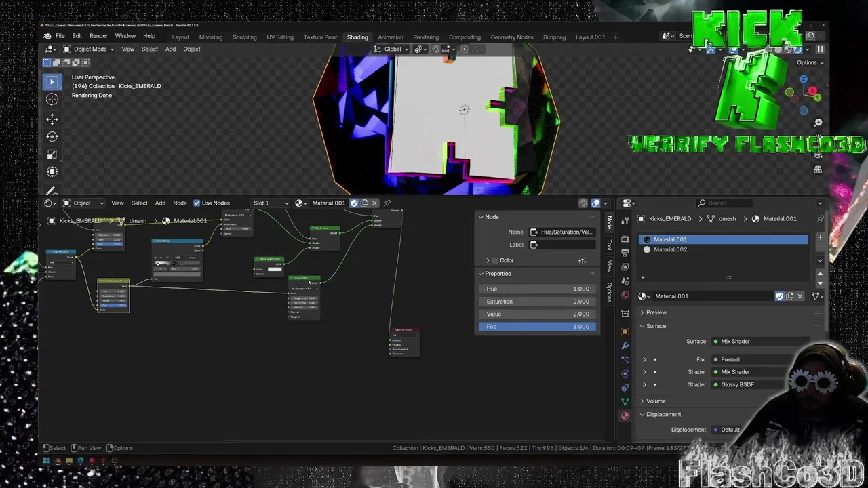Toggle node editor overlays button
The height and width of the screenshot is (488, 868).
[595, 203]
